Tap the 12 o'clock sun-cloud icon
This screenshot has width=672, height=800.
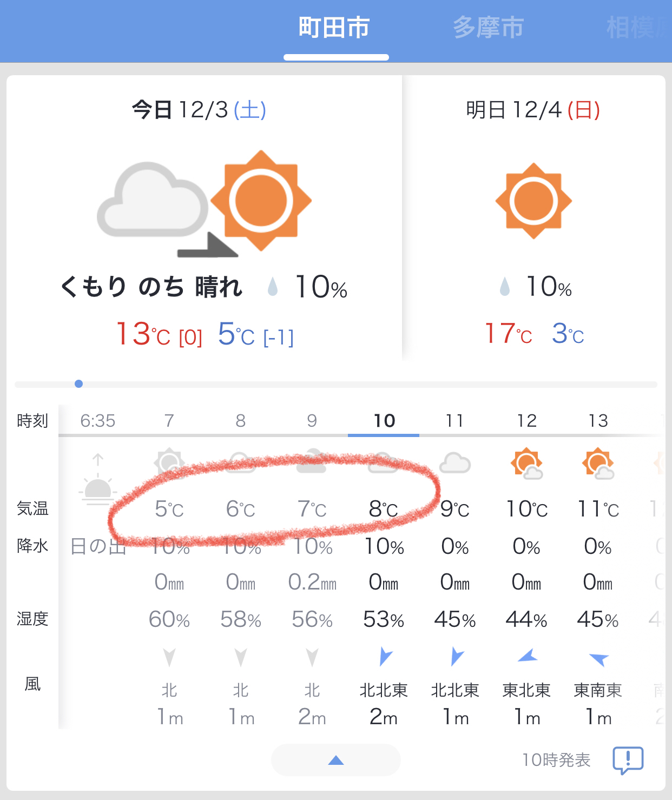pyautogui.click(x=526, y=464)
